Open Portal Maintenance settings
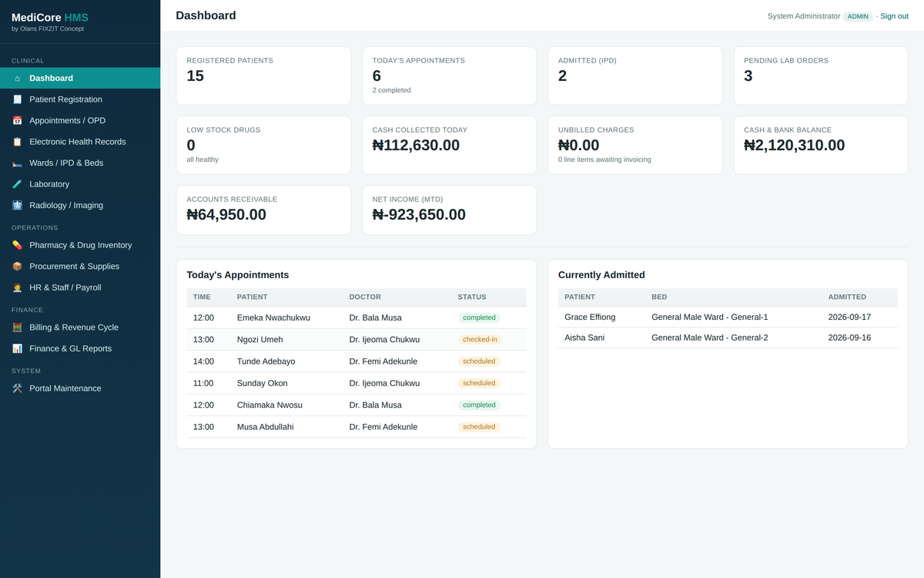Image resolution: width=924 pixels, height=578 pixels. tap(80, 388)
